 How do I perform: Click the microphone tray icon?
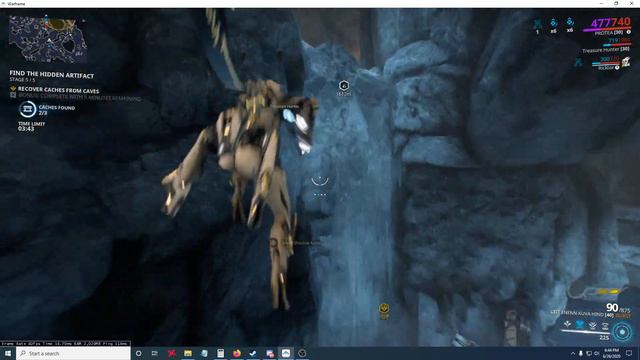580,353
